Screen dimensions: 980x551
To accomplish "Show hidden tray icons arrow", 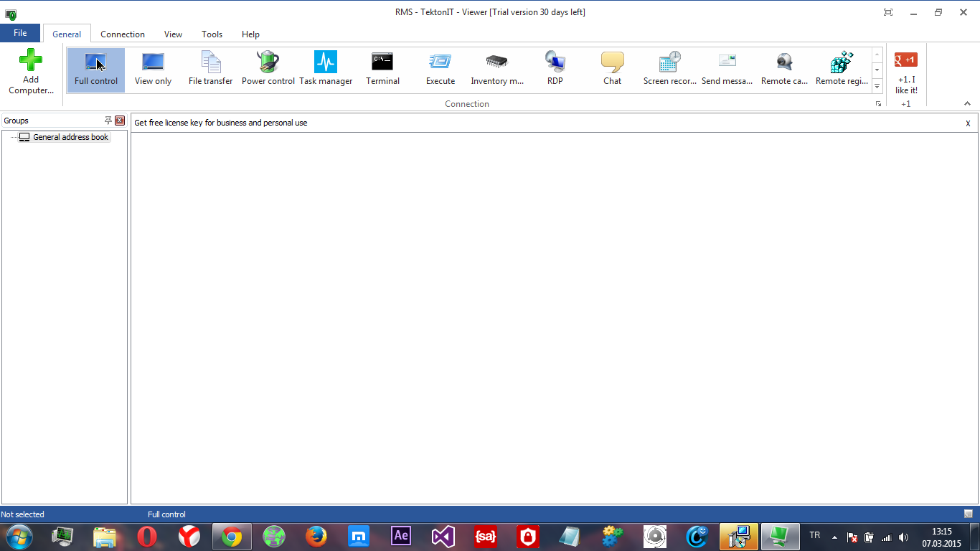I will click(x=834, y=537).
